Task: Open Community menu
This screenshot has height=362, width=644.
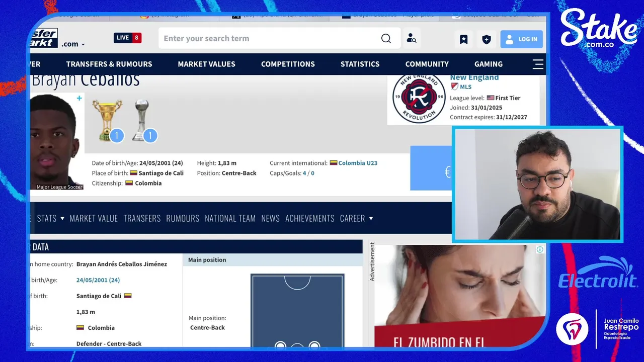Action: (x=427, y=64)
